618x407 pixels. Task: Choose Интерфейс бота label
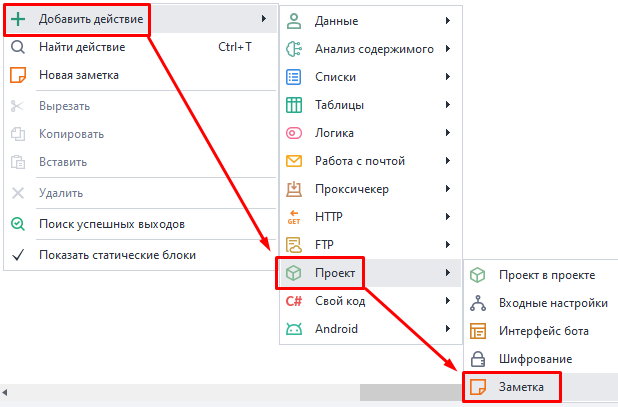(544, 331)
